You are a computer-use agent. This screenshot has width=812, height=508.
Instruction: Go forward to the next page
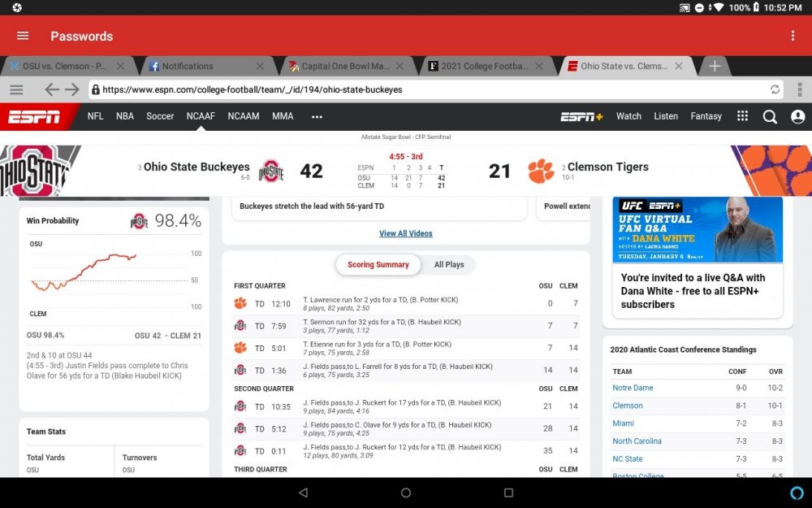point(72,89)
